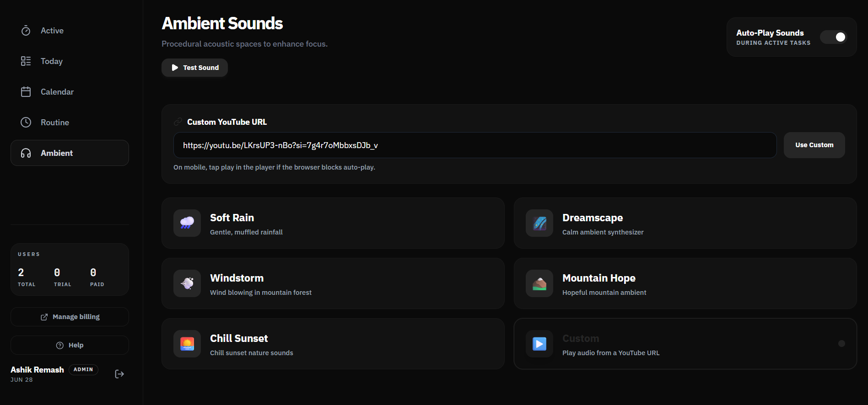
Task: Click 'Hopeful mountain ambient' description
Action: pos(604,293)
